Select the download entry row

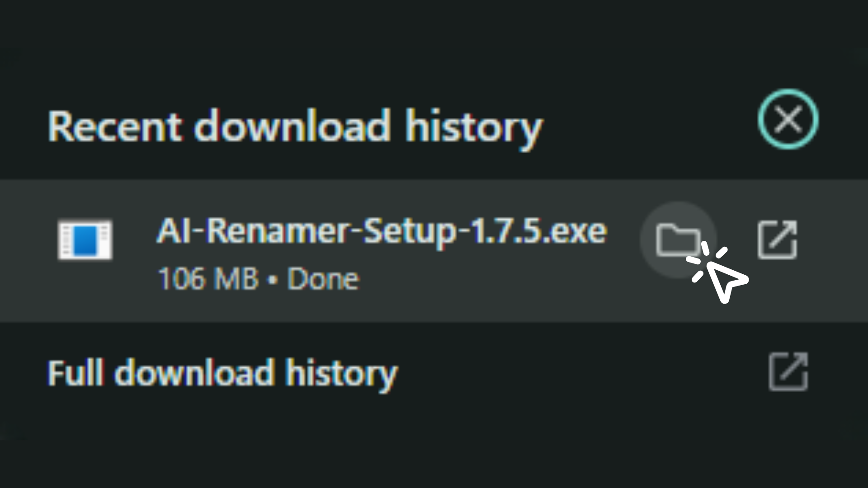[316, 251]
